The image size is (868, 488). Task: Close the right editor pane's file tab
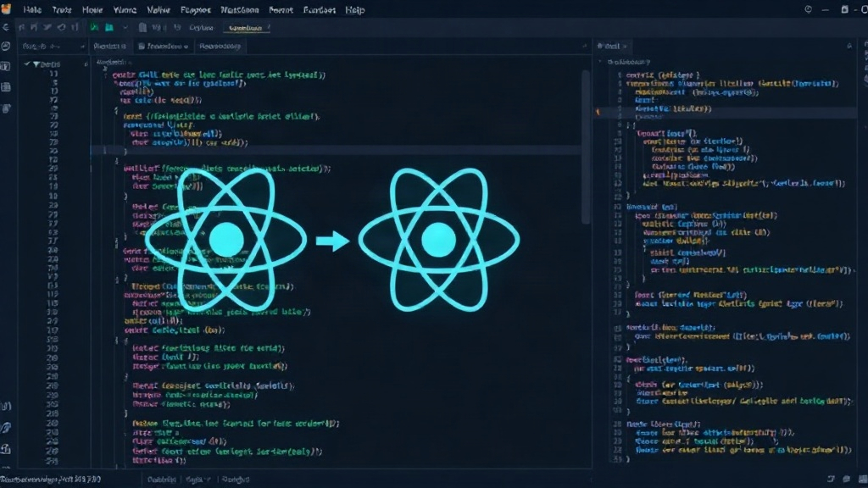tap(625, 47)
